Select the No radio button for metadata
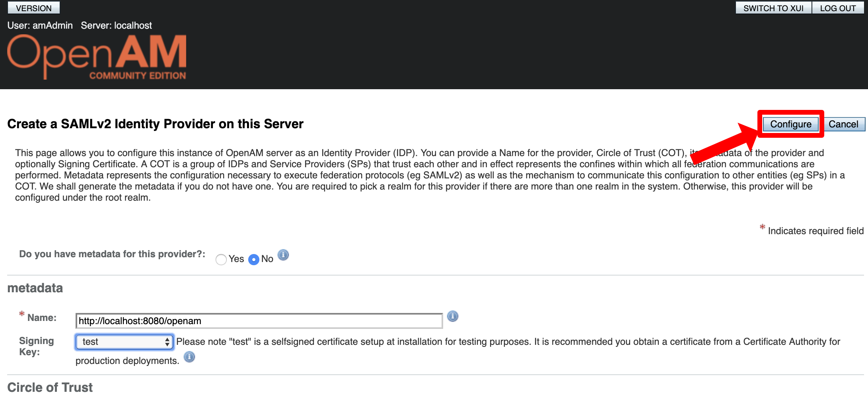The width and height of the screenshot is (868, 395). pos(253,260)
